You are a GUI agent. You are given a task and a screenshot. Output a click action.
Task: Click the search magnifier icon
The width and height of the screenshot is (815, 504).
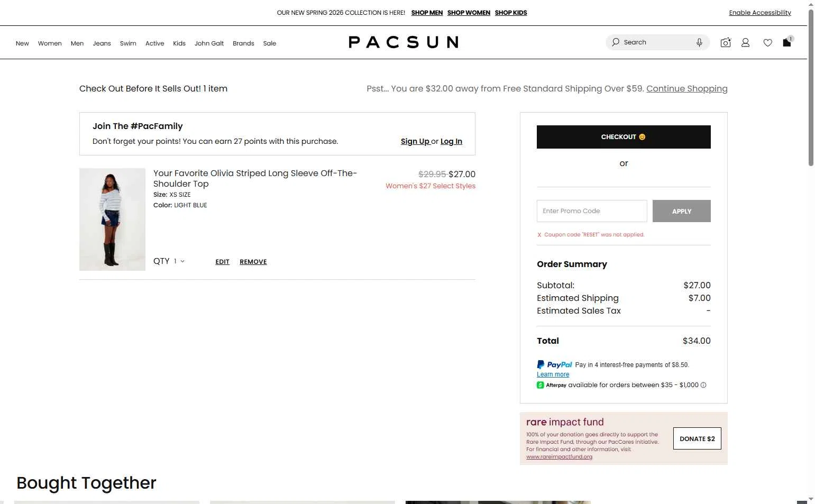(616, 42)
